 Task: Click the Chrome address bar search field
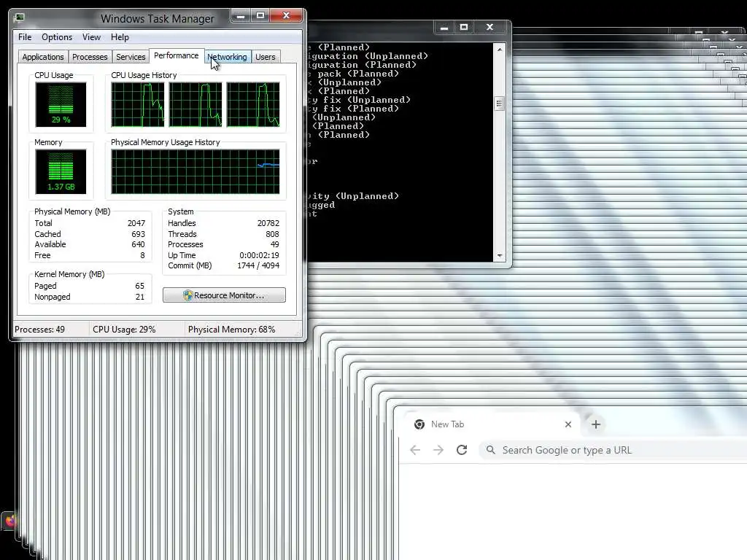[x=613, y=450]
